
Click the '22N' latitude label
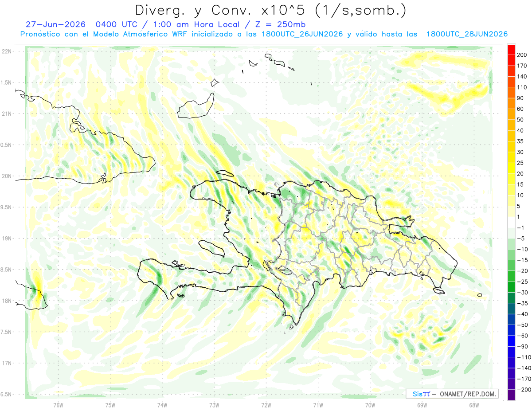click(7, 51)
